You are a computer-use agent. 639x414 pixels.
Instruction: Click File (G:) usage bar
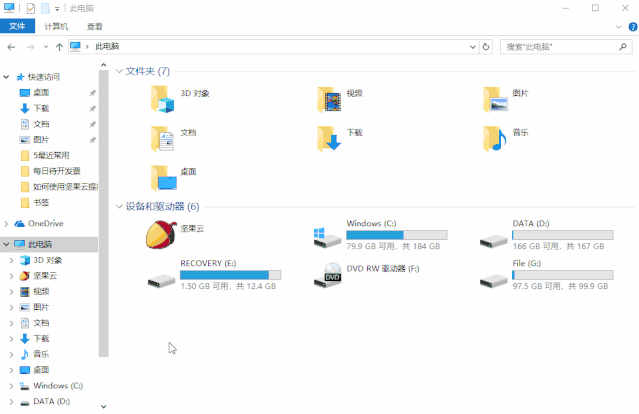point(563,275)
